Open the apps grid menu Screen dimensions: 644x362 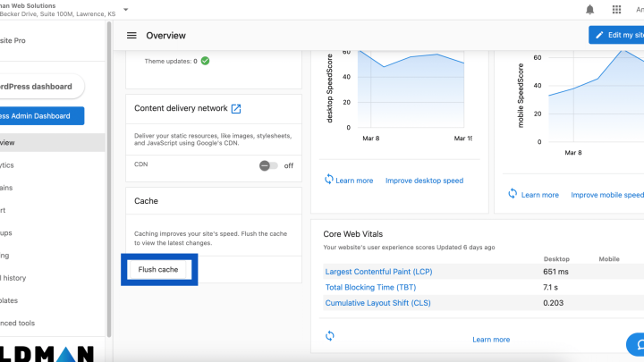pos(616,10)
